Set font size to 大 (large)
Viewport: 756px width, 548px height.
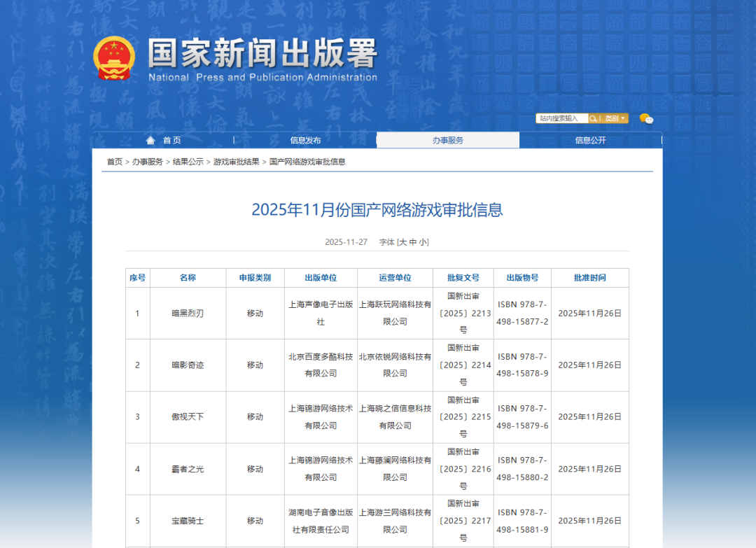[402, 242]
